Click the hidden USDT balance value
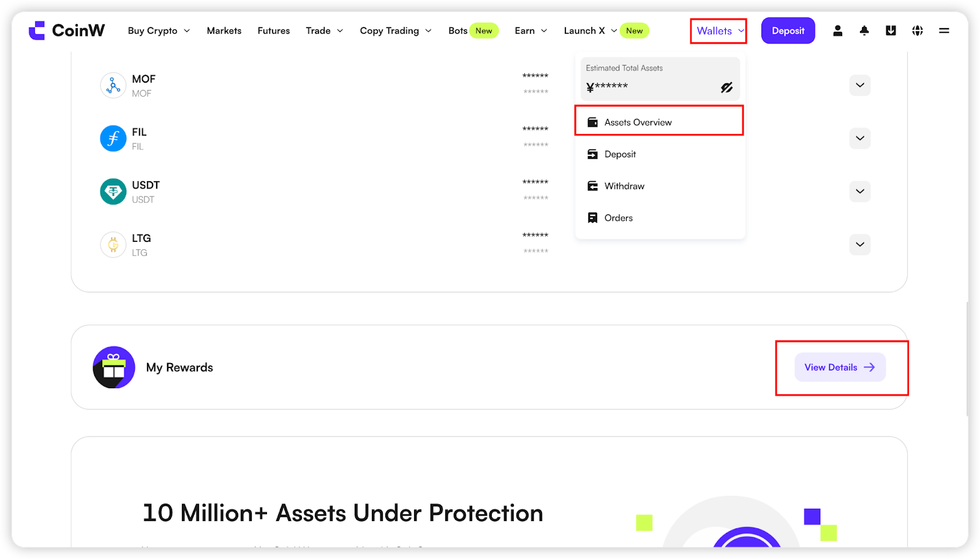The image size is (980, 559). 535,182
